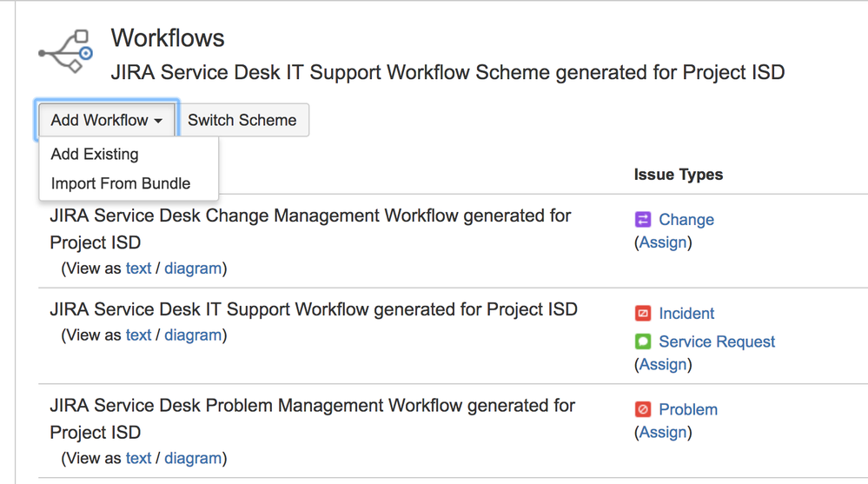Select Add Existing from the menu

click(95, 155)
